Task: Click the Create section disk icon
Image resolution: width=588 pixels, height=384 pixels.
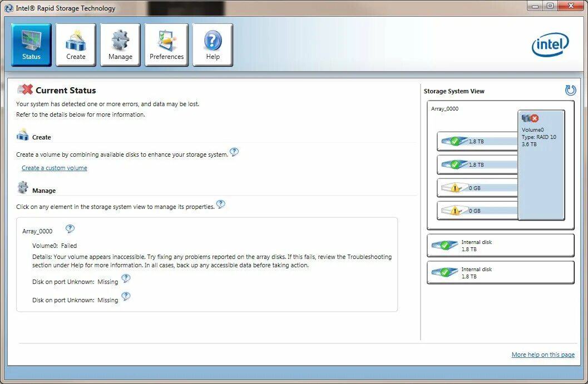Action: pos(22,134)
